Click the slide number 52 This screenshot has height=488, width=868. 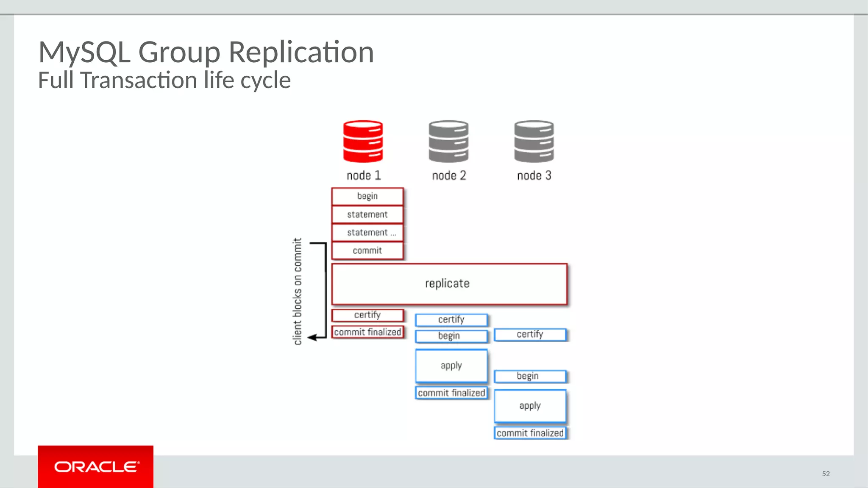826,474
